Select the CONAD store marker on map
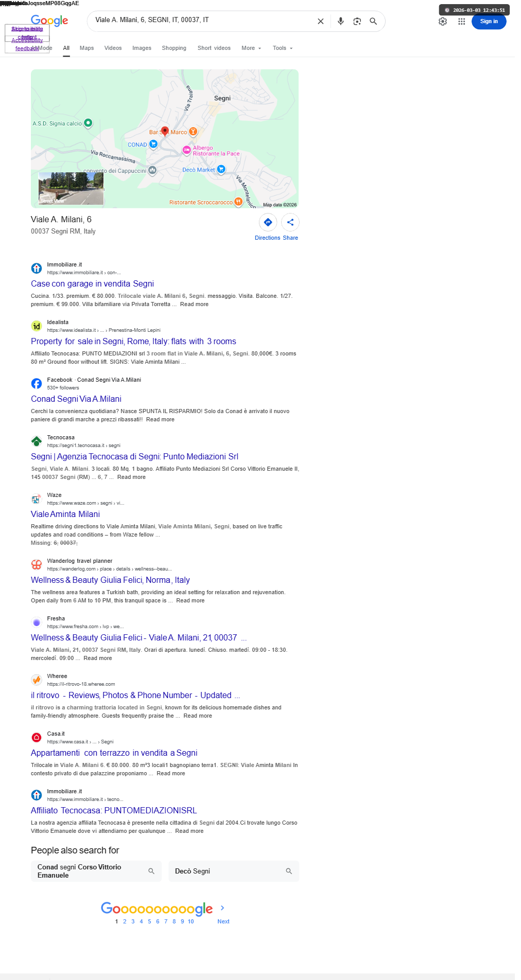 coord(153,145)
